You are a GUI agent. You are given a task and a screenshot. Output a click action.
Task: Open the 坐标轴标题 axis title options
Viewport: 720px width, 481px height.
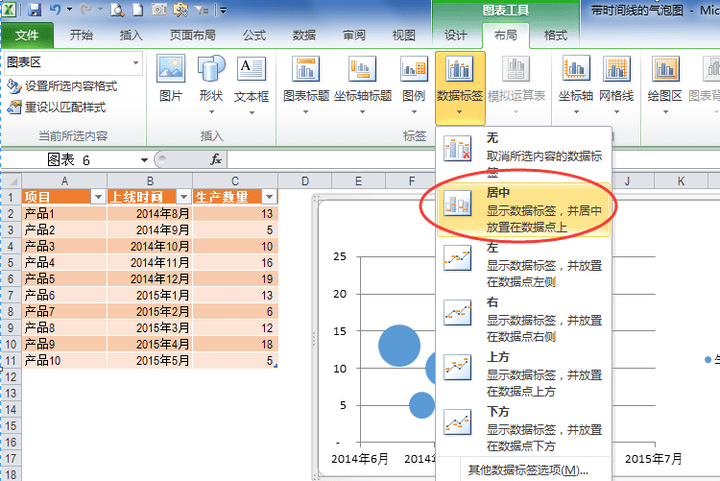point(363,84)
